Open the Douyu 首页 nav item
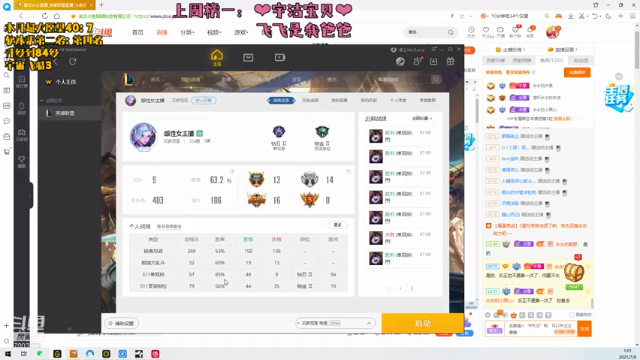Viewport: 640px width, 360px height. (138, 32)
